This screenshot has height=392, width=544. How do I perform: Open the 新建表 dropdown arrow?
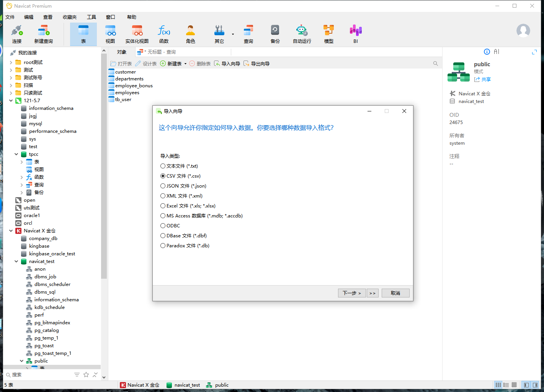tap(185, 64)
